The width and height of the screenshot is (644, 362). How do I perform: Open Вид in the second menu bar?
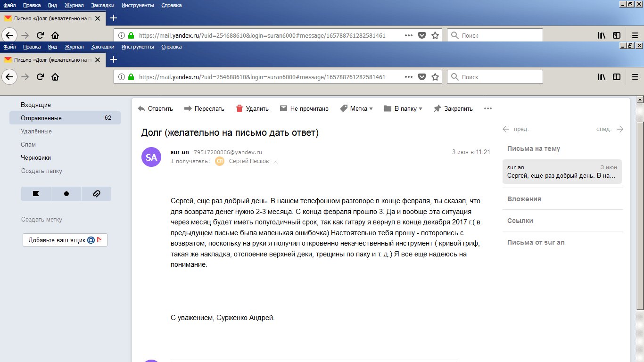pyautogui.click(x=52, y=47)
